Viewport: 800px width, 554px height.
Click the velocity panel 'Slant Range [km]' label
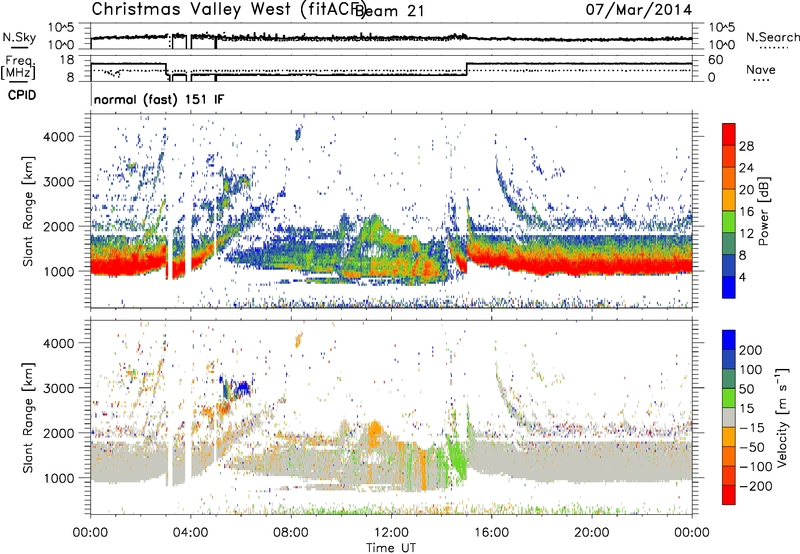pyautogui.click(x=28, y=417)
